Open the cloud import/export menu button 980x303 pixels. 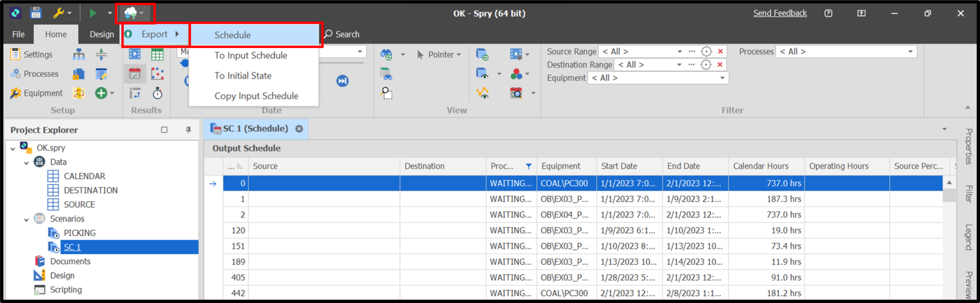click(134, 13)
